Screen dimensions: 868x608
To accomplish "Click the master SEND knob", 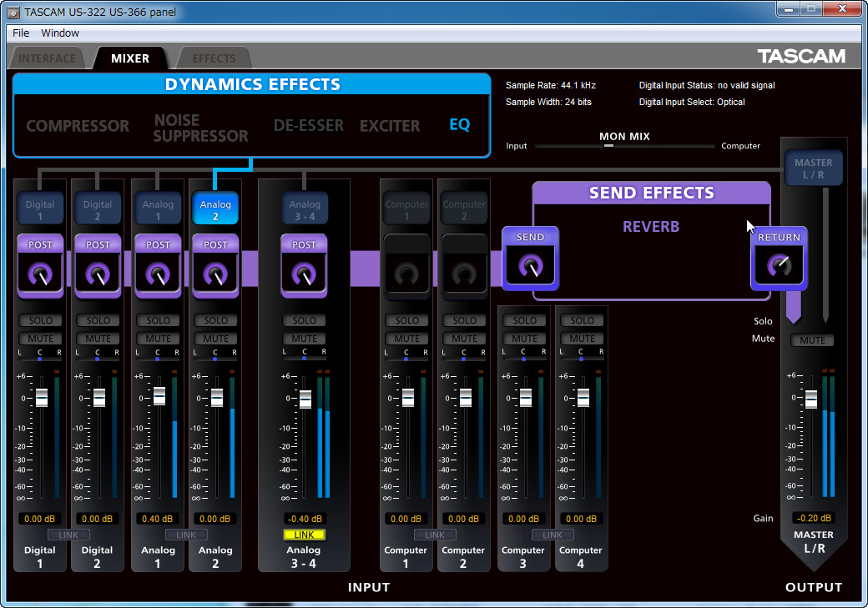I will [530, 266].
